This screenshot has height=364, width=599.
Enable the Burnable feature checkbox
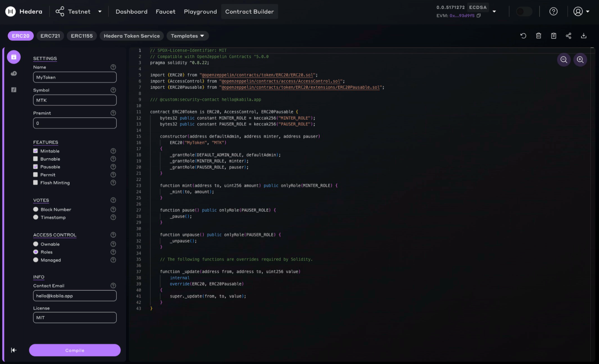35,159
